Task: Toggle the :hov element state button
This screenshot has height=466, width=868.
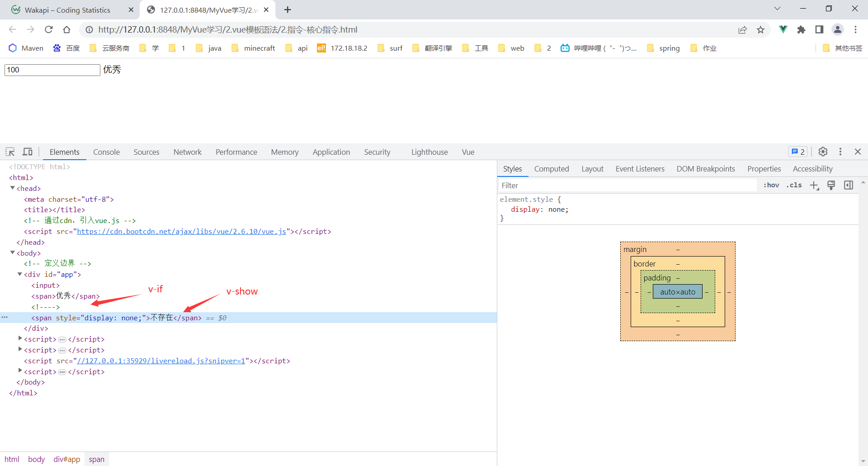Action: (771, 185)
